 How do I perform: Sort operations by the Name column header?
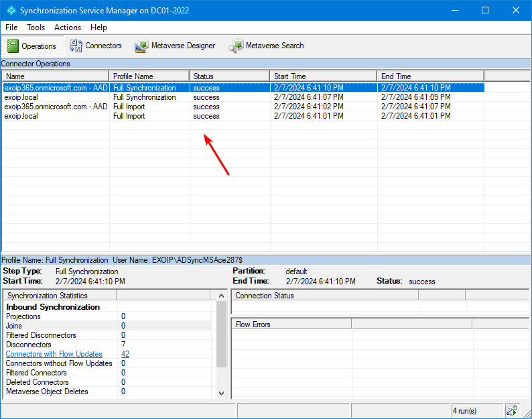point(55,76)
